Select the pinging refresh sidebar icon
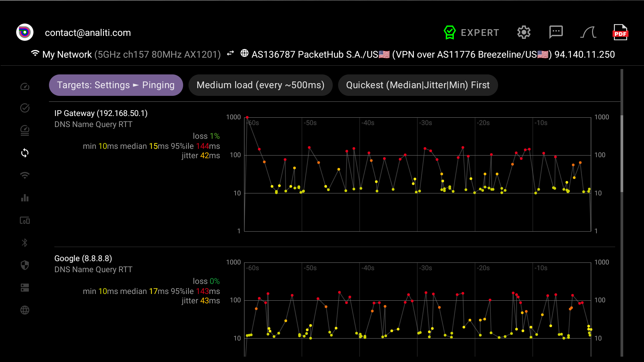The width and height of the screenshot is (644, 362). click(25, 153)
